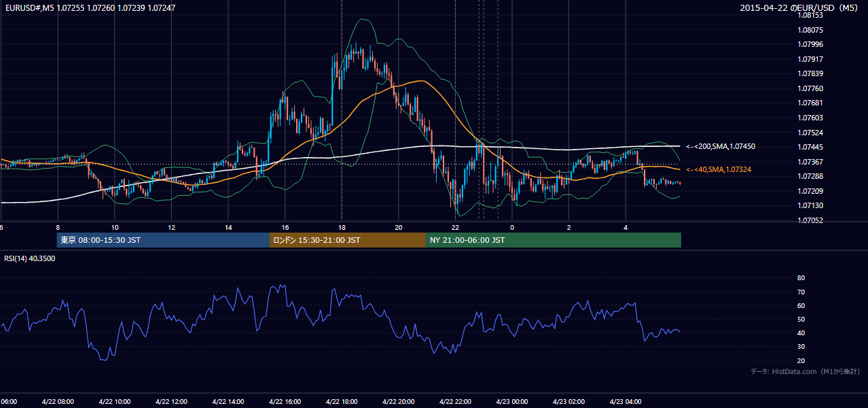Viewport: 868px width, 408px height.
Task: Click price axis value 1.07603
Action: (x=810, y=118)
